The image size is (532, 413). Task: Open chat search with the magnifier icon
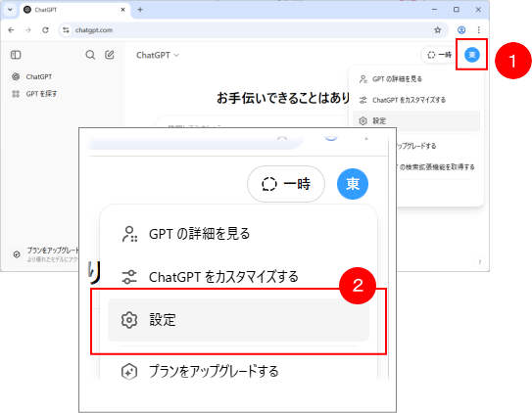[x=90, y=55]
